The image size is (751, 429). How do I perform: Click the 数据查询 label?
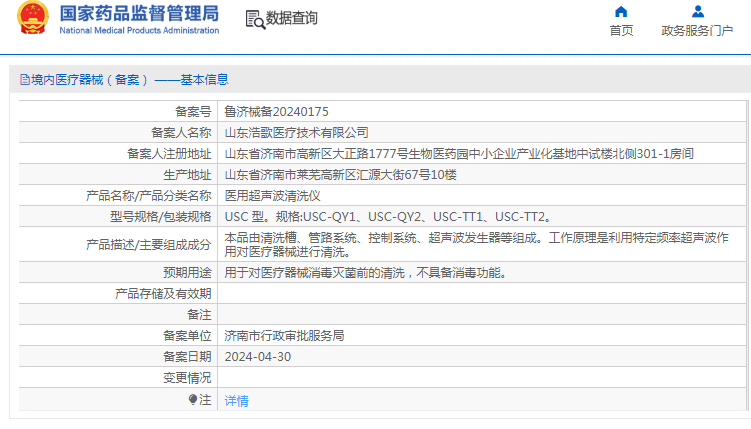tap(292, 18)
